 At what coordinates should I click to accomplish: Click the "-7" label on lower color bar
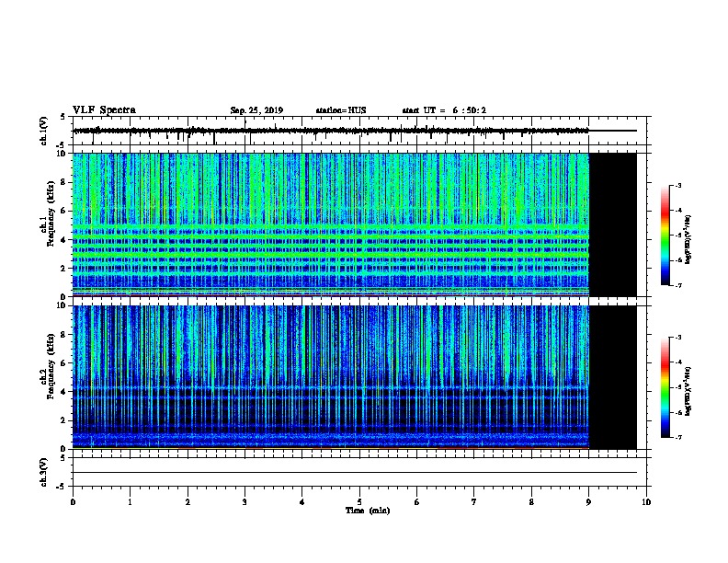678,438
